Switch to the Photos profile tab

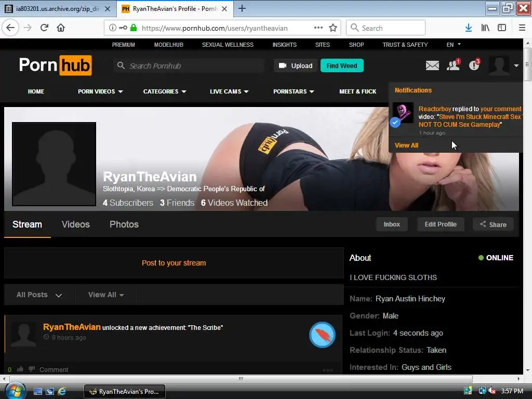(124, 224)
